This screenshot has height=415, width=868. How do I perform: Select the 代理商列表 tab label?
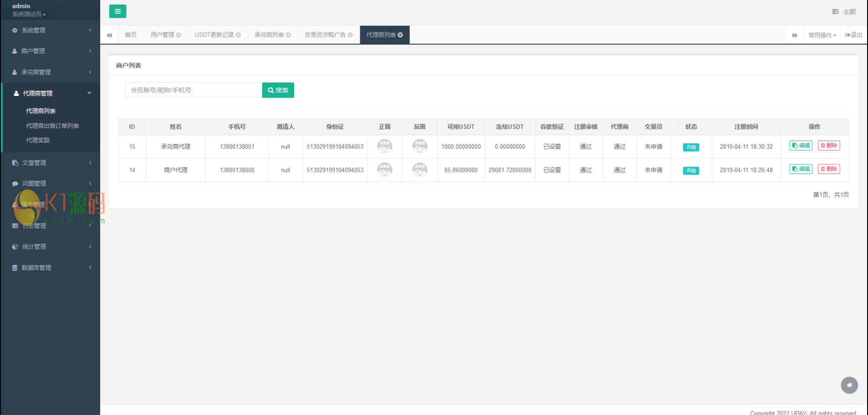click(x=381, y=35)
